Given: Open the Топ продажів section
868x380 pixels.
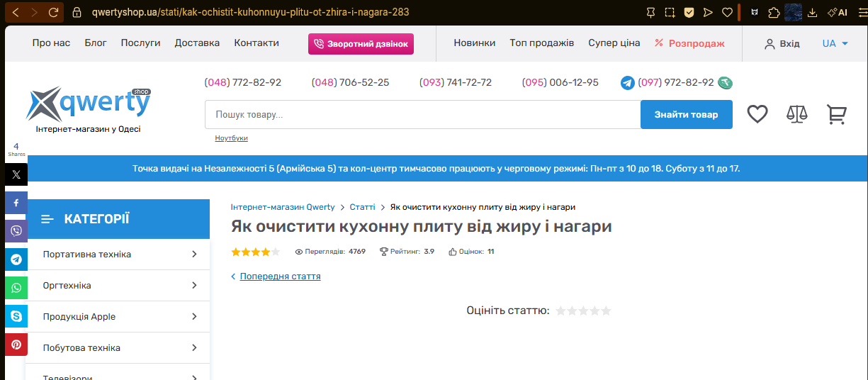Looking at the screenshot, I should tap(542, 43).
